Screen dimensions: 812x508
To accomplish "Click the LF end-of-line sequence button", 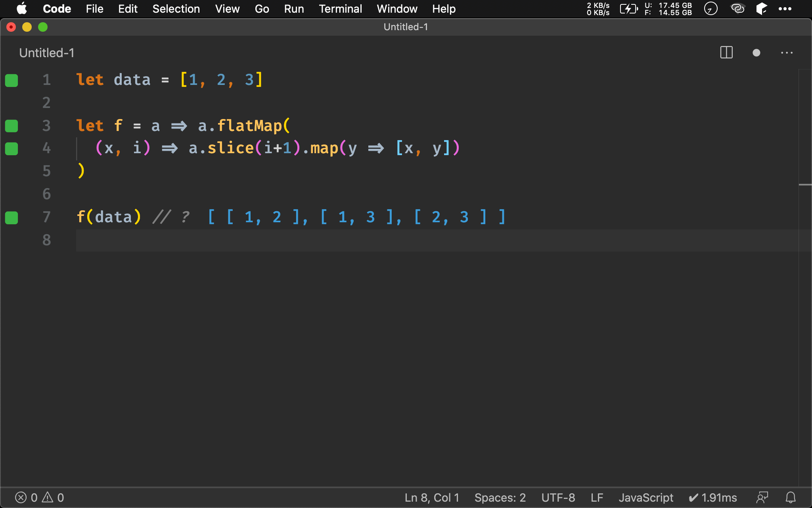I will [597, 497].
